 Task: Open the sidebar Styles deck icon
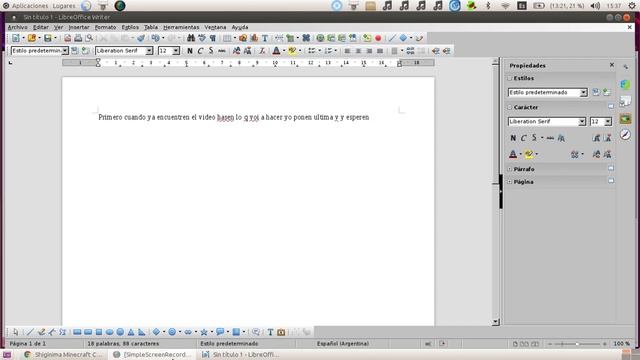pyautogui.click(x=625, y=101)
